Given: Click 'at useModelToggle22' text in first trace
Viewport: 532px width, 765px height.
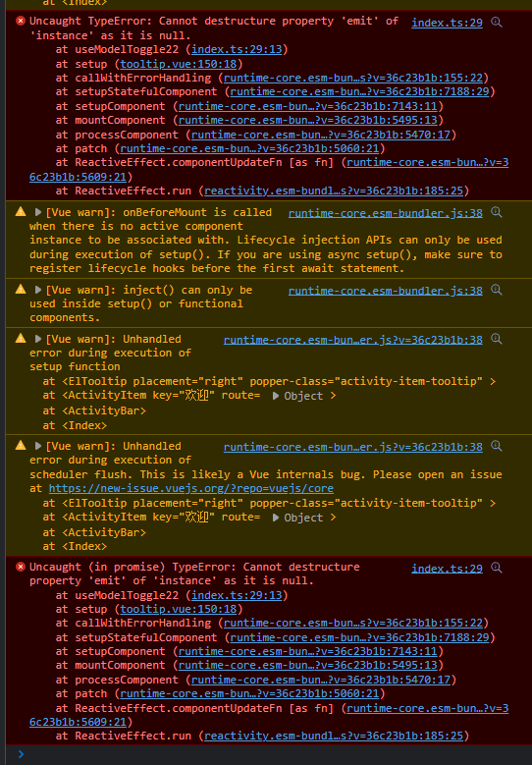Looking at the screenshot, I should (117, 49).
